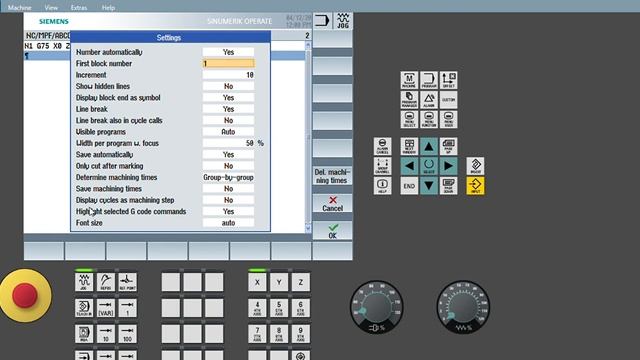Click the MDA mode key
The width and height of the screenshot is (640, 360).
pyautogui.click(x=84, y=334)
